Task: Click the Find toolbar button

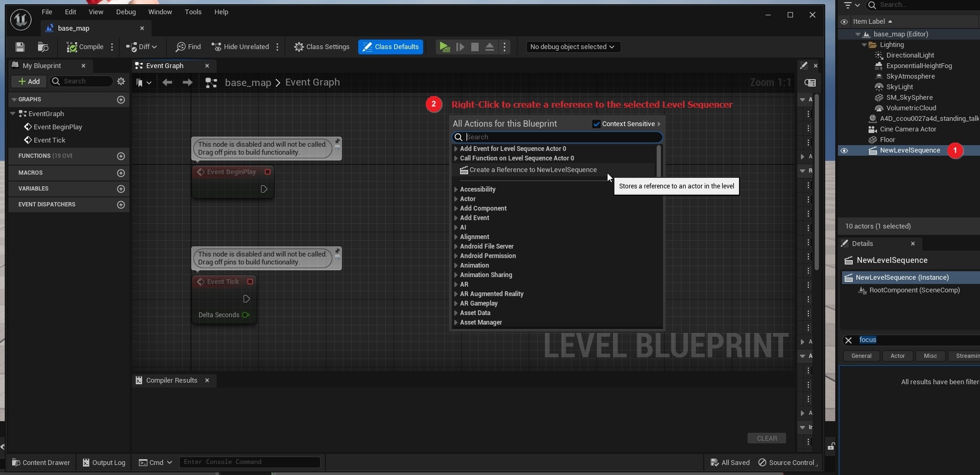Action: pos(189,47)
